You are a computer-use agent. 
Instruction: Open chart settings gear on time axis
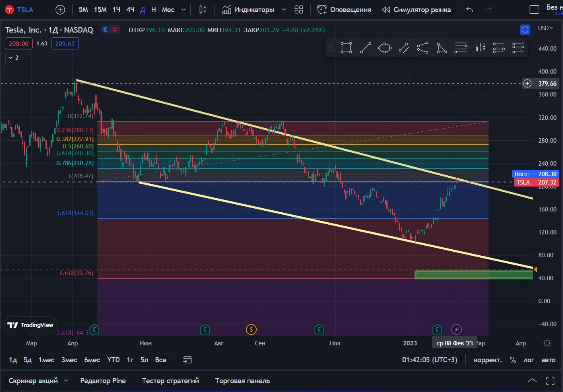[x=547, y=343]
